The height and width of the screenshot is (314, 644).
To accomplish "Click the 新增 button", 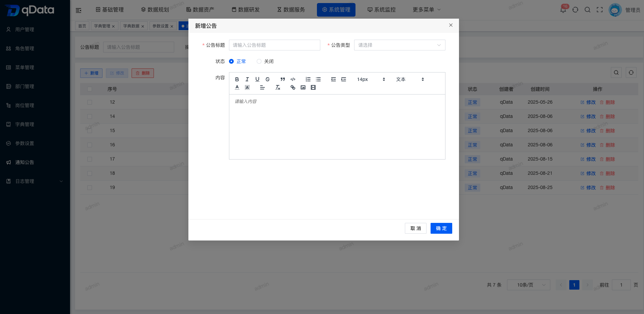I will click(x=91, y=73).
